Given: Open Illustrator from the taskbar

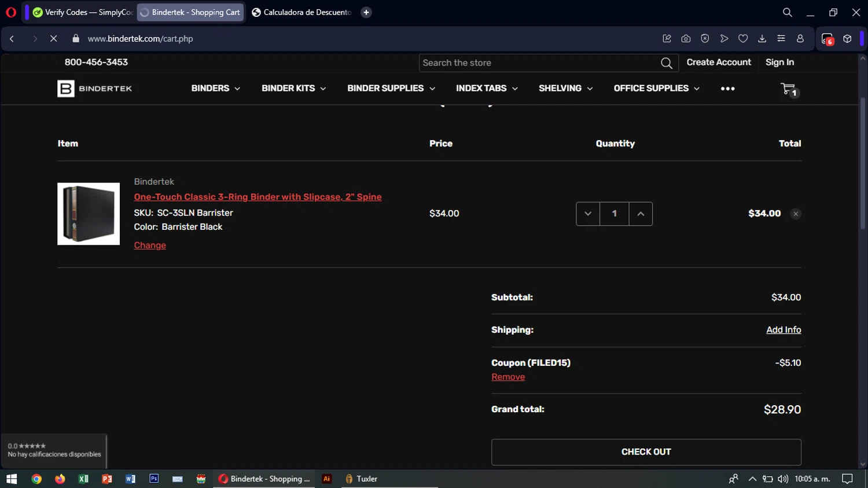Looking at the screenshot, I should (327, 479).
